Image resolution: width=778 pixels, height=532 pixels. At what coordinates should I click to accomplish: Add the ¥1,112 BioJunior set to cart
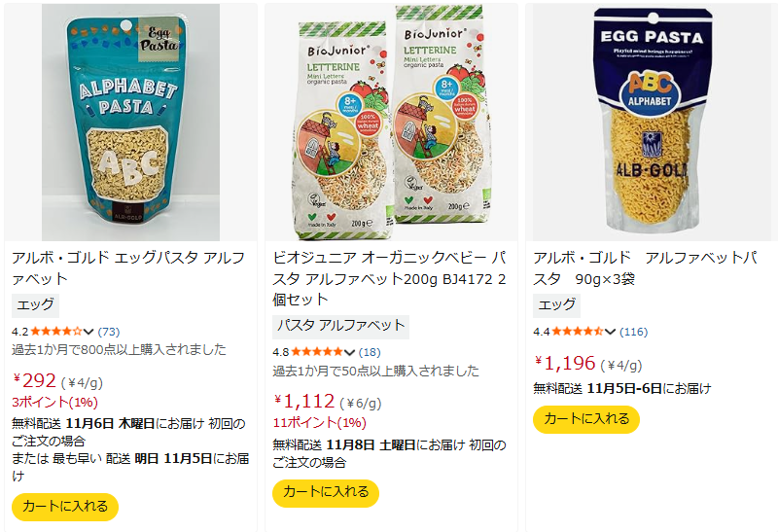pyautogui.click(x=326, y=493)
